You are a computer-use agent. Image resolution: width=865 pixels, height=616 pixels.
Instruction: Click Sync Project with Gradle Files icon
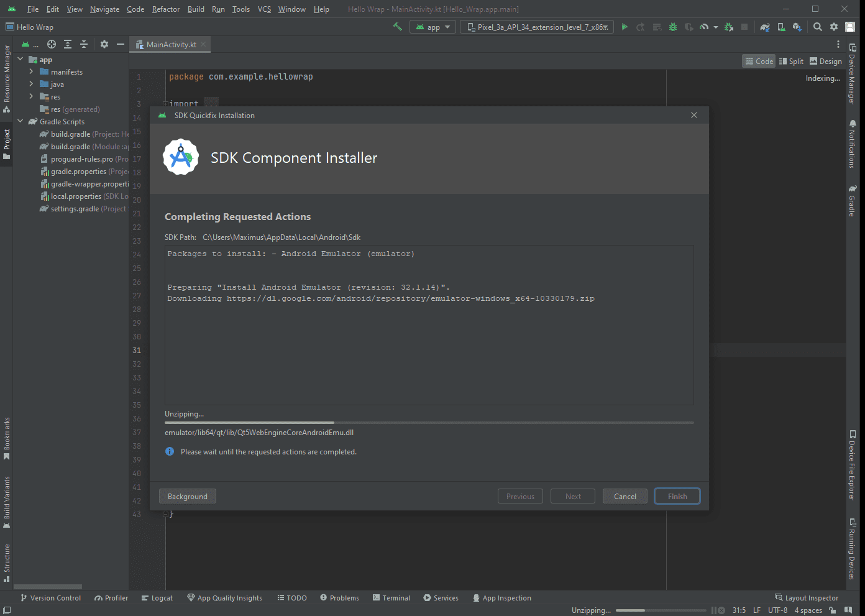(x=765, y=27)
